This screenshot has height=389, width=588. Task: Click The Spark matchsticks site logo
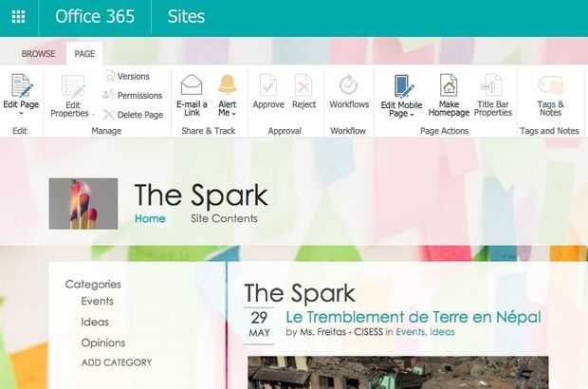(x=83, y=204)
